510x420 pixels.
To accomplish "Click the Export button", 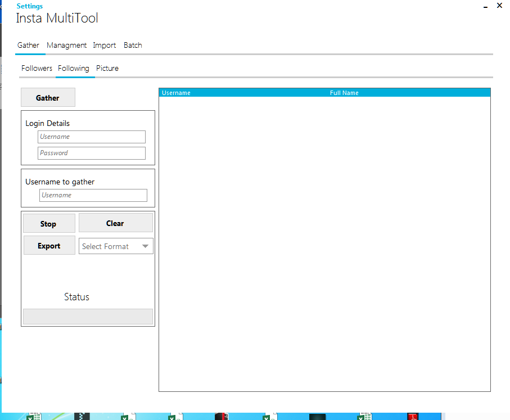I will click(x=49, y=245).
